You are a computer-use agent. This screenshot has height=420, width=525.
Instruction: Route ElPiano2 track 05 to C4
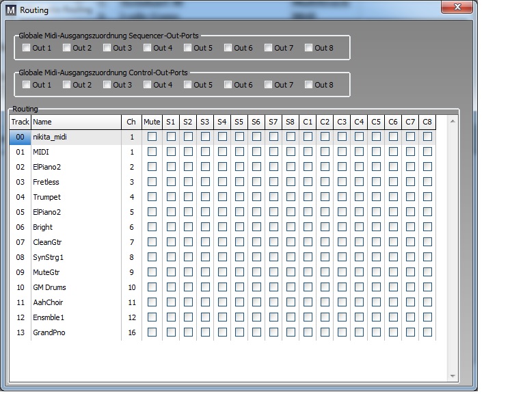coord(359,212)
